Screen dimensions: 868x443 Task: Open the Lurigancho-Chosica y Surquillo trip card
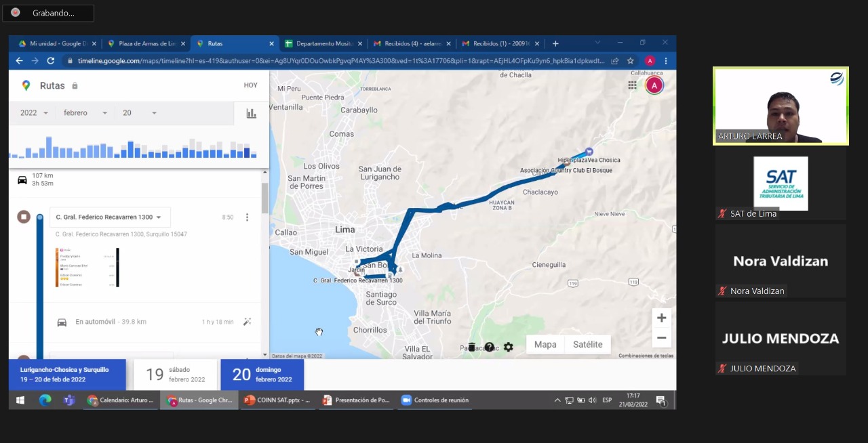[67, 375]
